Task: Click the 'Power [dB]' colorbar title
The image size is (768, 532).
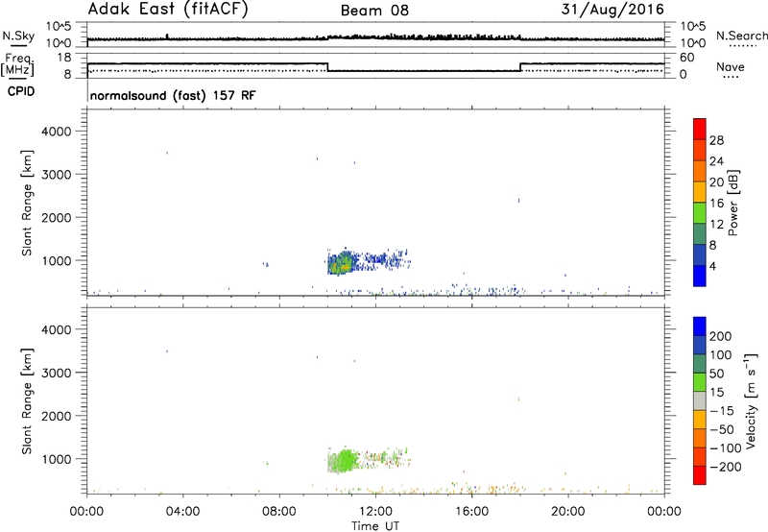Action: [x=733, y=203]
